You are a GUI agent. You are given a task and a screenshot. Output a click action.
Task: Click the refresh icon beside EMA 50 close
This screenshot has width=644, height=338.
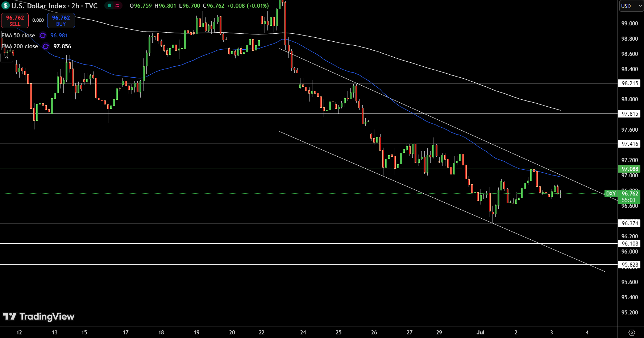tap(43, 36)
